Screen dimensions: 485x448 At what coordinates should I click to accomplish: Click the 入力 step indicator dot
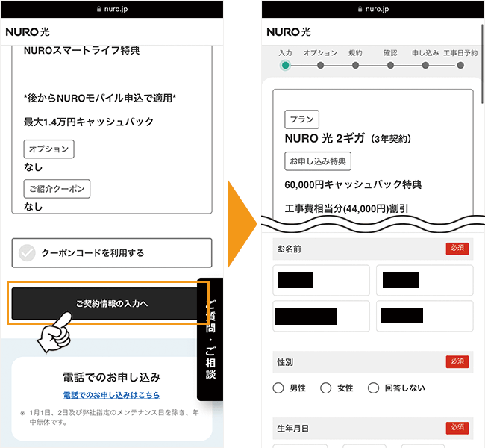(285, 65)
